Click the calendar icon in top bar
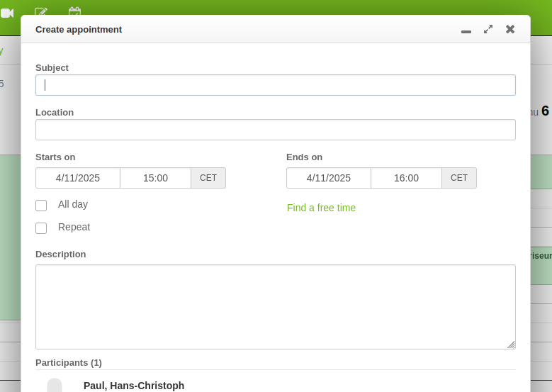Viewport: 552px width, 392px height. pos(74,12)
